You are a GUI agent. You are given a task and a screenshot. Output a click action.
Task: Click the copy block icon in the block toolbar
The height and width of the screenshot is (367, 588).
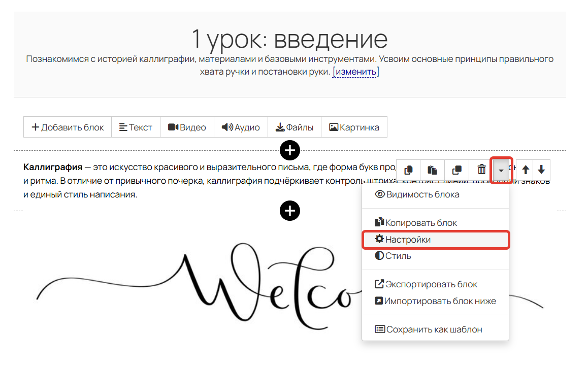408,170
